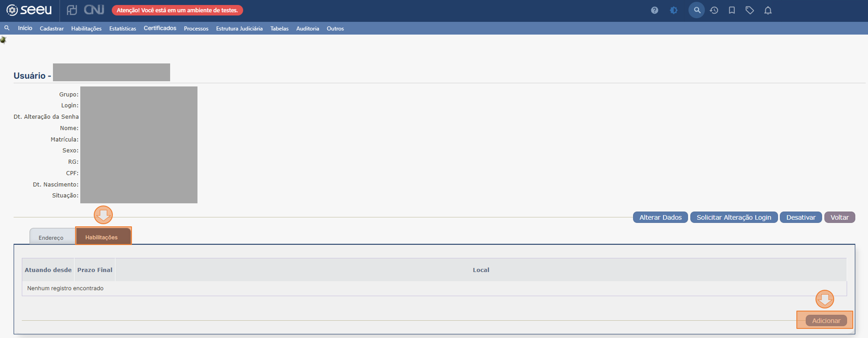Open the Processos menu
The height and width of the screenshot is (338, 868).
point(196,29)
